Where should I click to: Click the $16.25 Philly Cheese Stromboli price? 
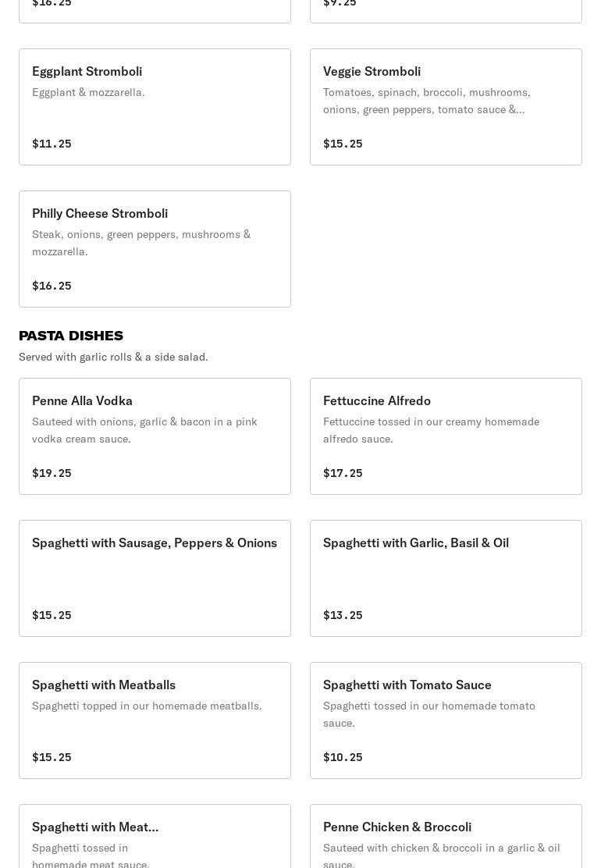52,286
